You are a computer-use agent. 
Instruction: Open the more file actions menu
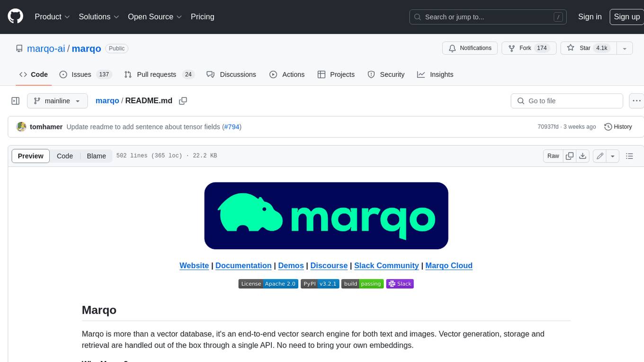tap(636, 101)
